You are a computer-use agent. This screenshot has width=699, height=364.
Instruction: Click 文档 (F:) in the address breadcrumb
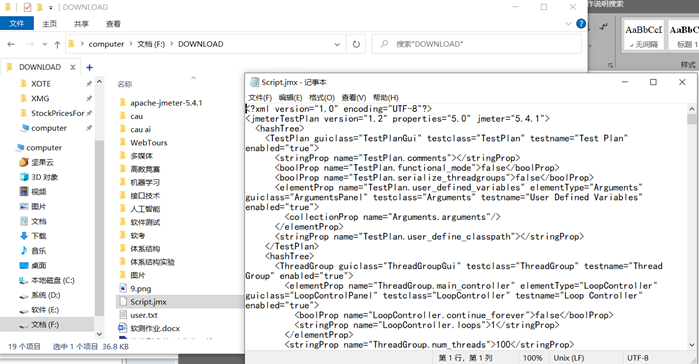tap(151, 44)
